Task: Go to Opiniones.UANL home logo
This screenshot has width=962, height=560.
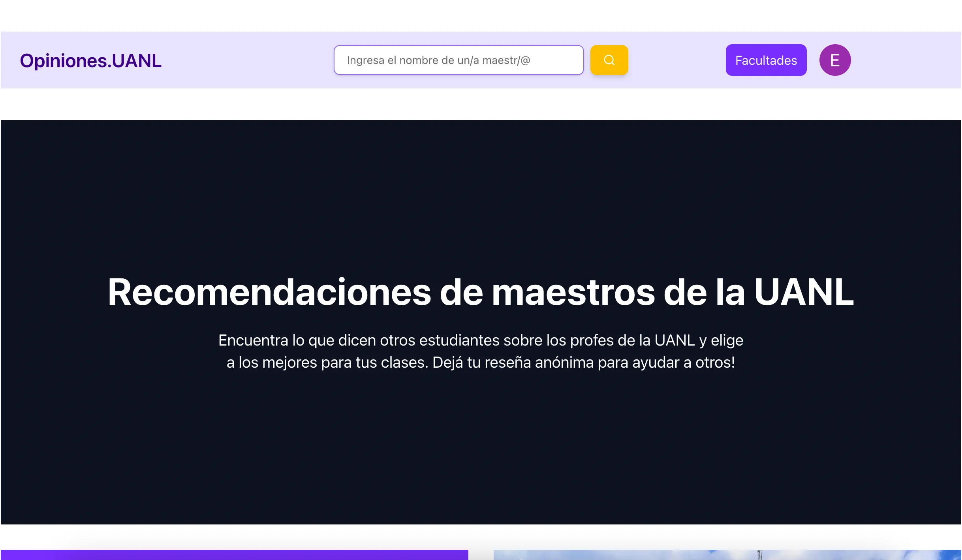Action: [x=91, y=61]
